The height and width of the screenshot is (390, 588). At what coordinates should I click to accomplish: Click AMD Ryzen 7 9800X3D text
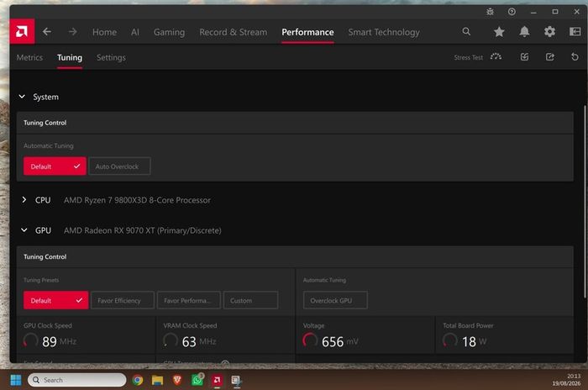click(137, 200)
